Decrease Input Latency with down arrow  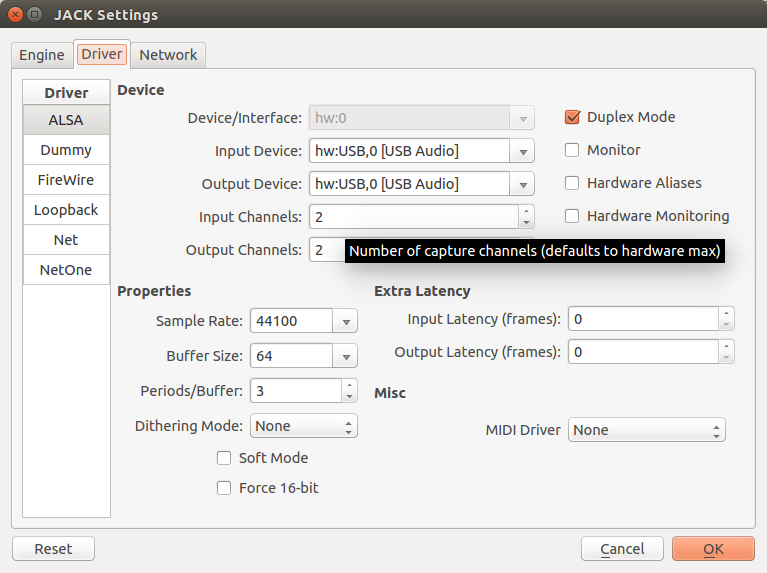pyautogui.click(x=726, y=325)
